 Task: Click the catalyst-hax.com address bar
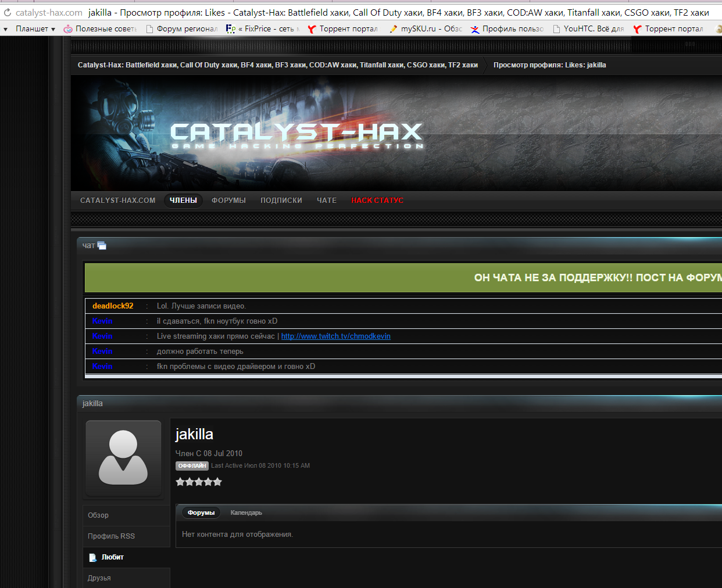click(x=49, y=12)
